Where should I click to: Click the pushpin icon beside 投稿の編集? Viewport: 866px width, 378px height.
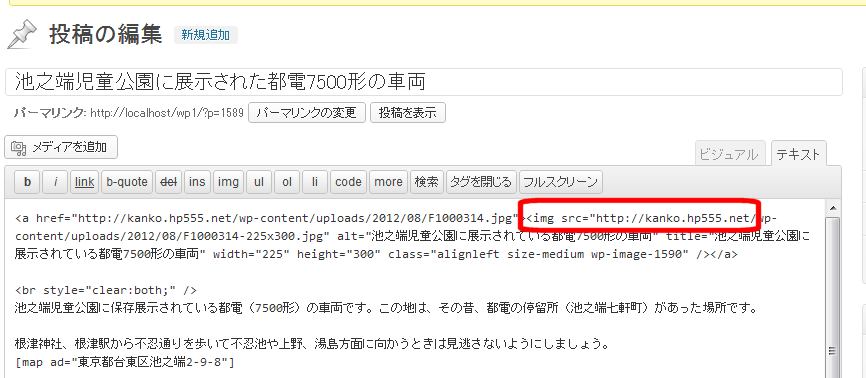point(22,35)
